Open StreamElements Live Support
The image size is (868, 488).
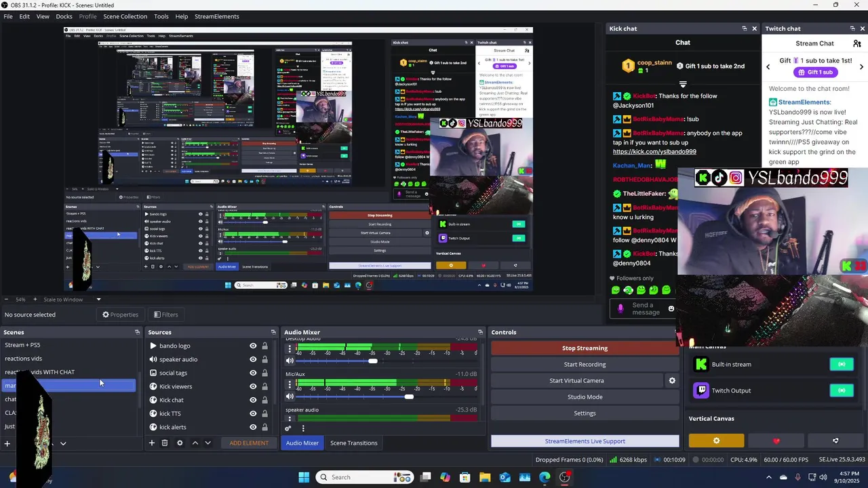(585, 441)
